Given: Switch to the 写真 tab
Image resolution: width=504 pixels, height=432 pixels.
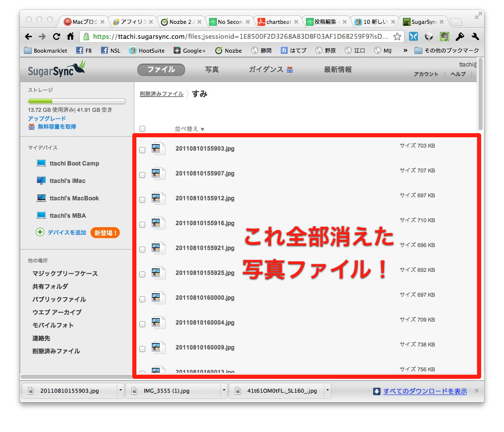Looking at the screenshot, I should click(212, 70).
